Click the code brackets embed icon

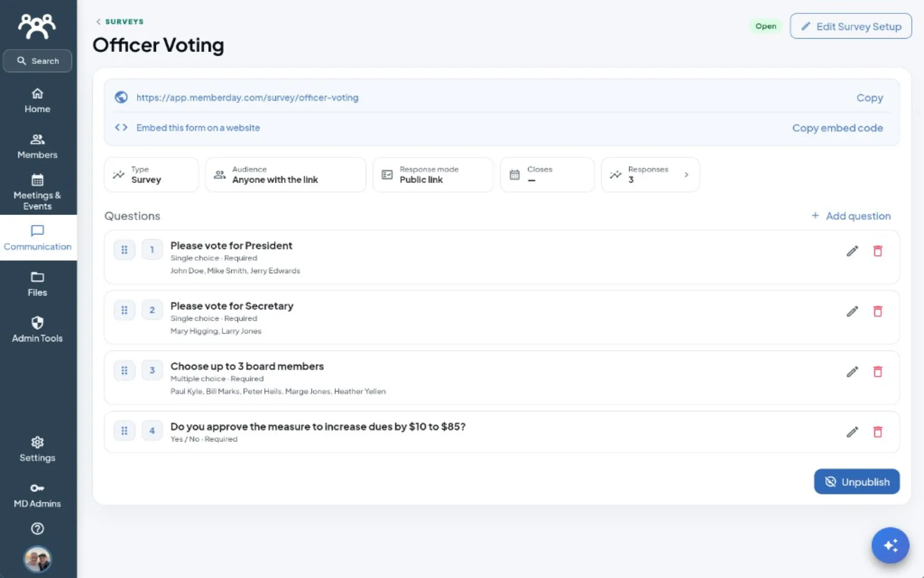click(121, 127)
